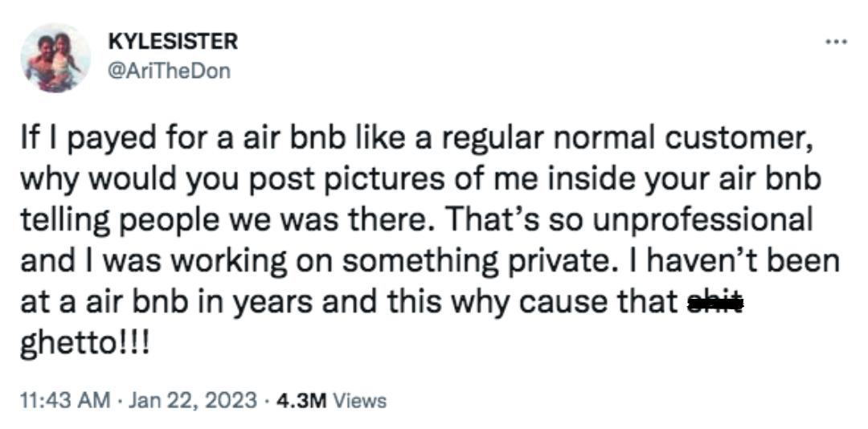This screenshot has height=429, width=868.
Task: Click the Jan 22, 2023 date
Action: 191,400
